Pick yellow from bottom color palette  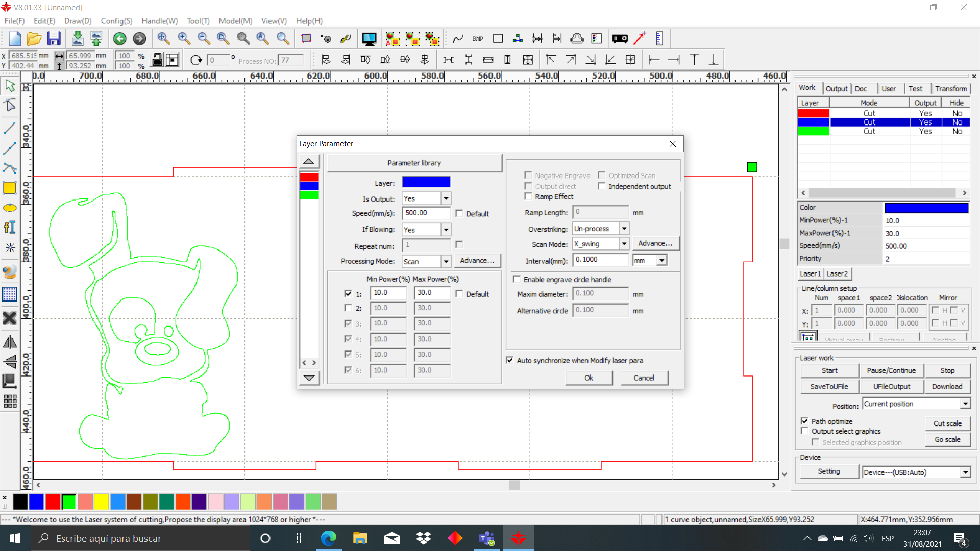[102, 502]
